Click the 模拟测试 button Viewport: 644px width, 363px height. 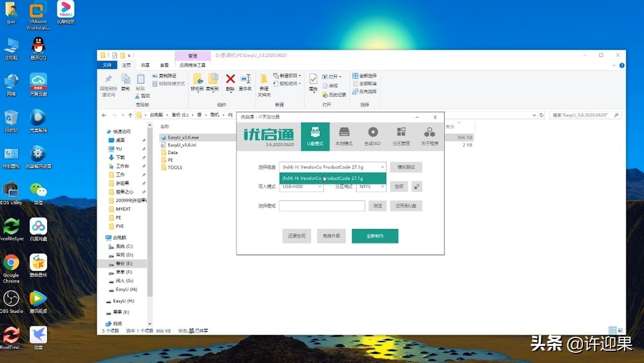point(406,167)
